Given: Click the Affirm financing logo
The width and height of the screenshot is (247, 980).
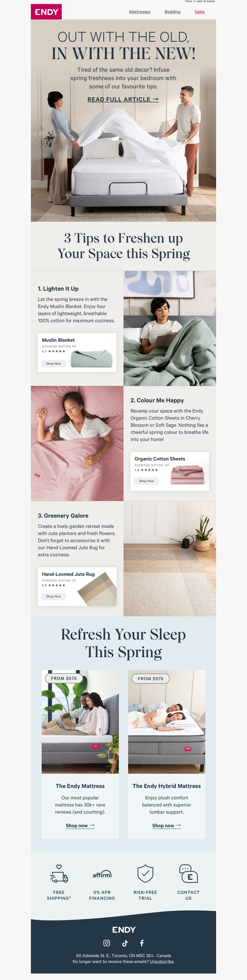Looking at the screenshot, I should coord(102,874).
